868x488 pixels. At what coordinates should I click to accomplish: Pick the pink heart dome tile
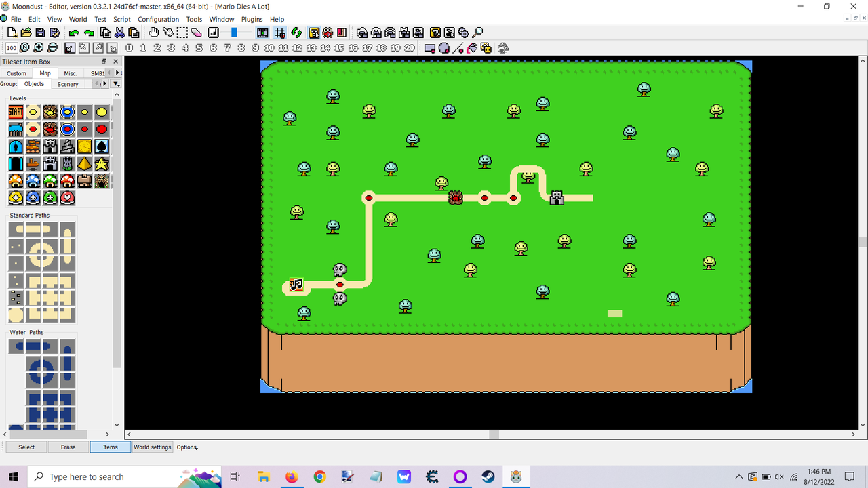[67, 198]
